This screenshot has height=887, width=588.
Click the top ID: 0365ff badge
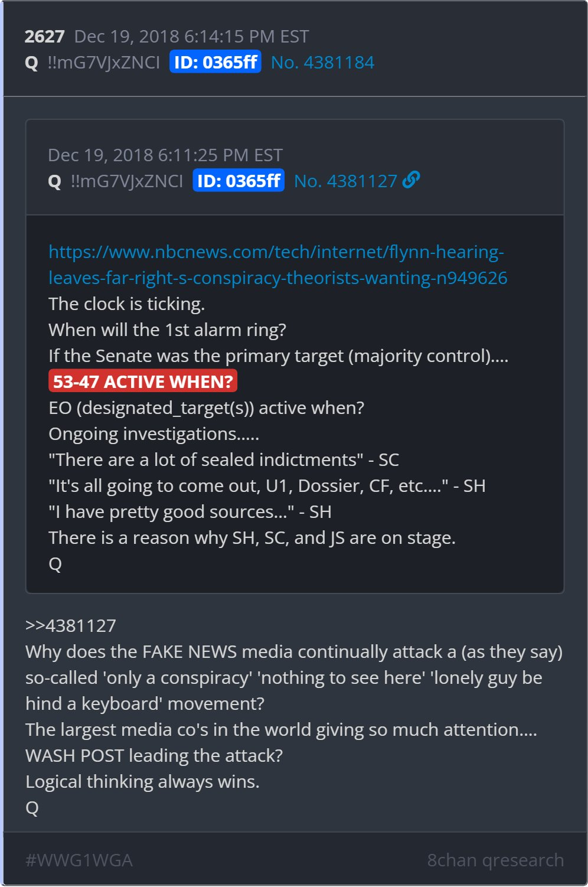215,62
